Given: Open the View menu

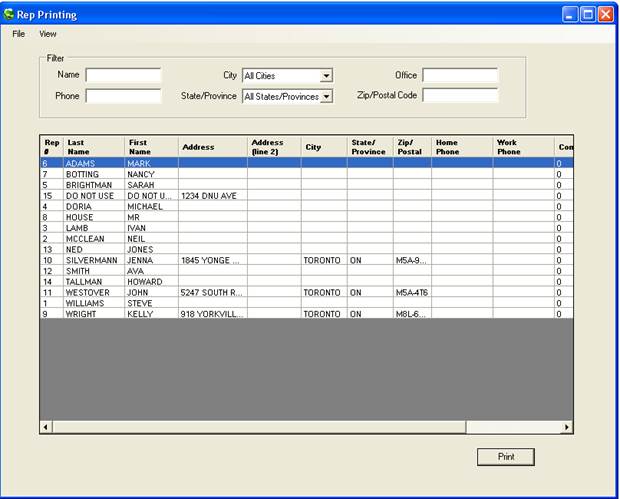Looking at the screenshot, I should pos(47,34).
